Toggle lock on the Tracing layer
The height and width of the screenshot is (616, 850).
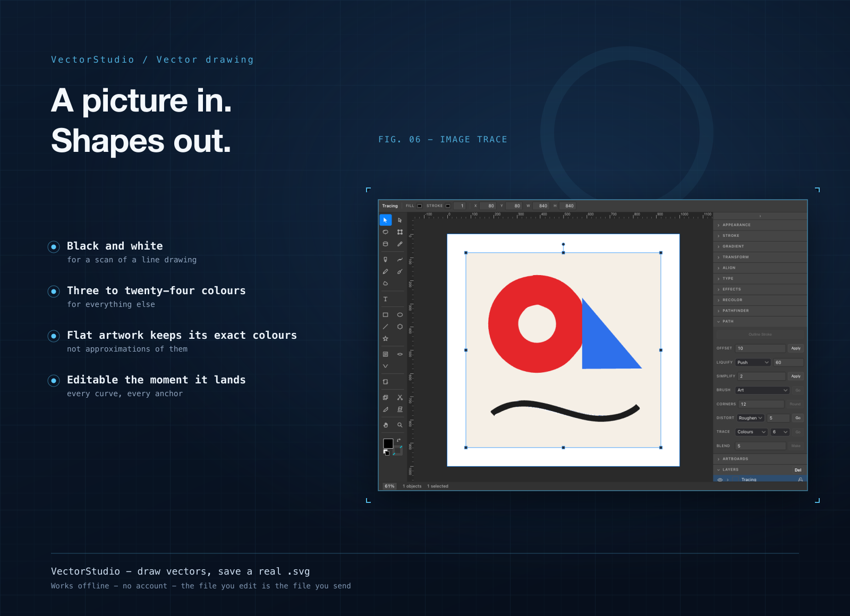800,480
